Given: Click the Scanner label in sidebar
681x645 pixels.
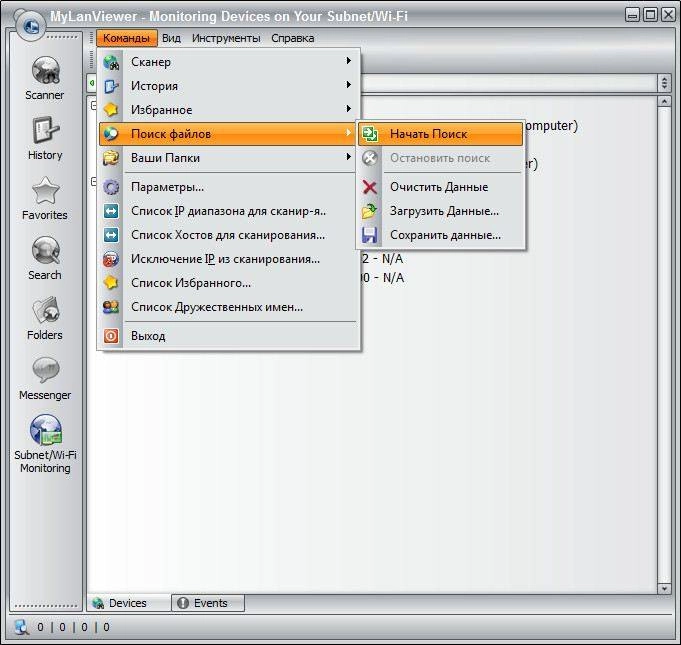Looking at the screenshot, I should (x=44, y=95).
